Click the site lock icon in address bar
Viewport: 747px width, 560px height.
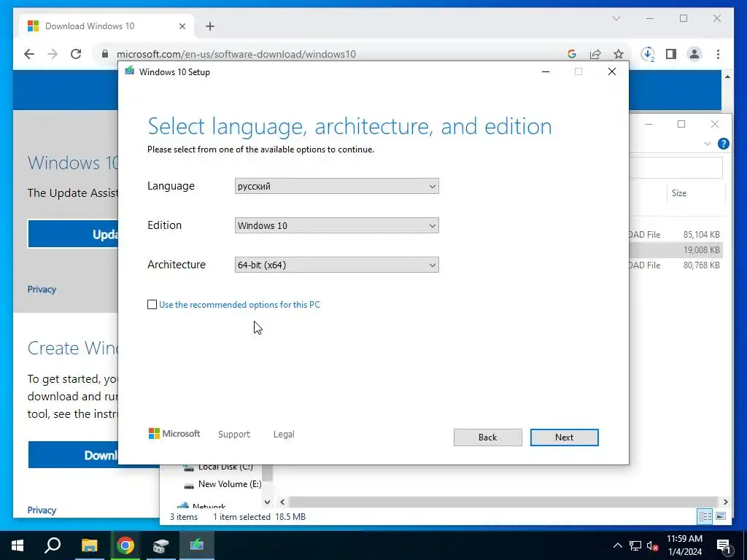point(105,54)
